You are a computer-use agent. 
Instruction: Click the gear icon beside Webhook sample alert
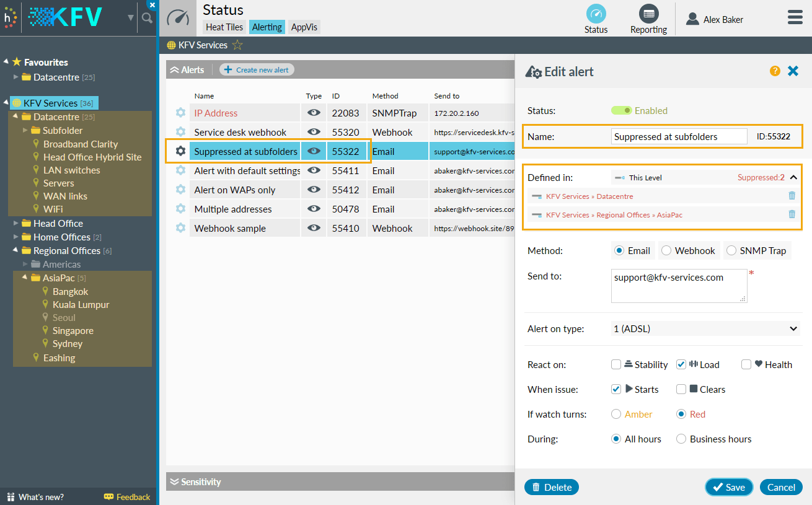tap(180, 227)
